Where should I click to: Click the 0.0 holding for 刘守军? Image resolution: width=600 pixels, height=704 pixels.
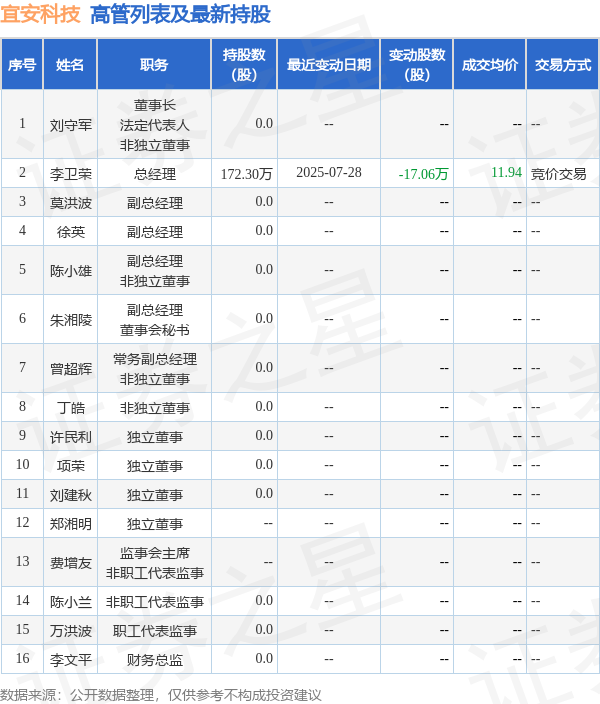tap(264, 123)
